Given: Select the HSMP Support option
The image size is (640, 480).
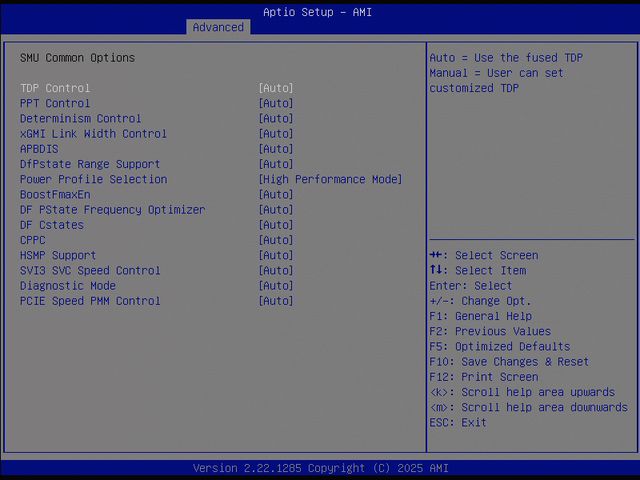Looking at the screenshot, I should (58, 256).
